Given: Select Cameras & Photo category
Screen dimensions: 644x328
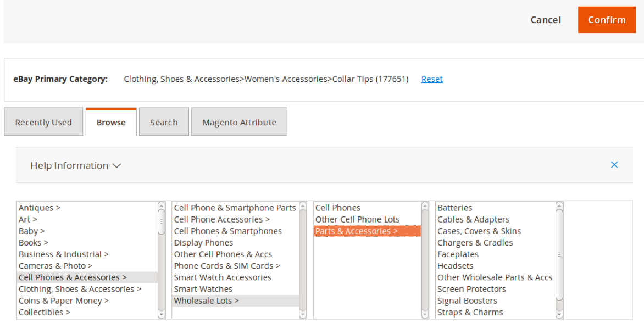Looking at the screenshot, I should pos(87,265).
